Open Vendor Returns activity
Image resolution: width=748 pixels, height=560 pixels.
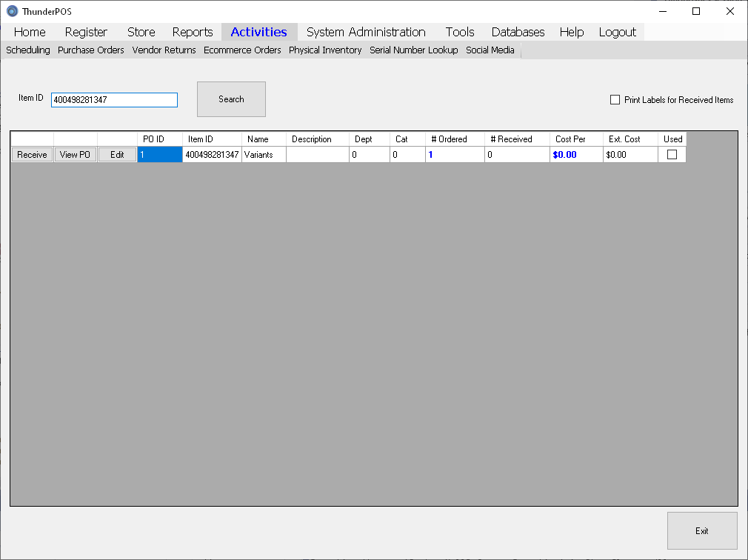164,50
